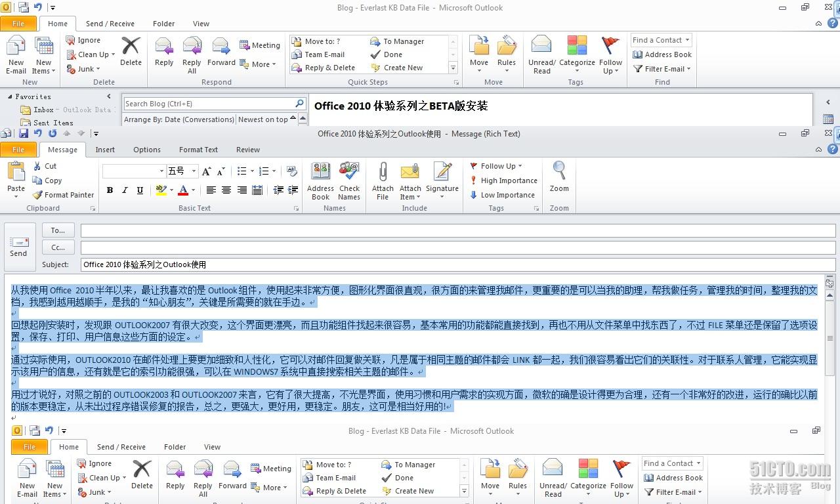Save the message with quick access Save icon
This screenshot has width=840, height=504.
click(24, 133)
